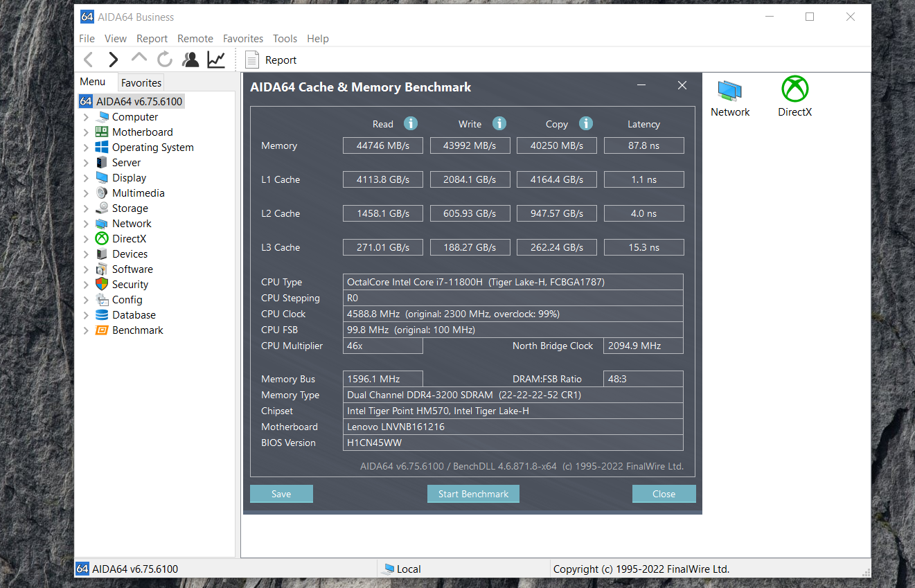
Task: Click the Refresh toolbar icon
Action: coord(165,60)
